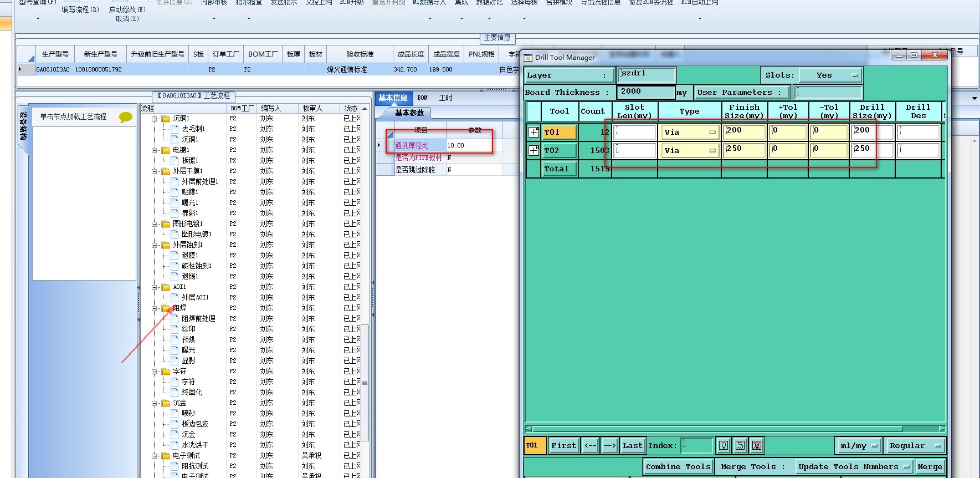Image resolution: width=980 pixels, height=478 pixels.
Task: Collapse the 电子测试 tree node
Action: 155,456
